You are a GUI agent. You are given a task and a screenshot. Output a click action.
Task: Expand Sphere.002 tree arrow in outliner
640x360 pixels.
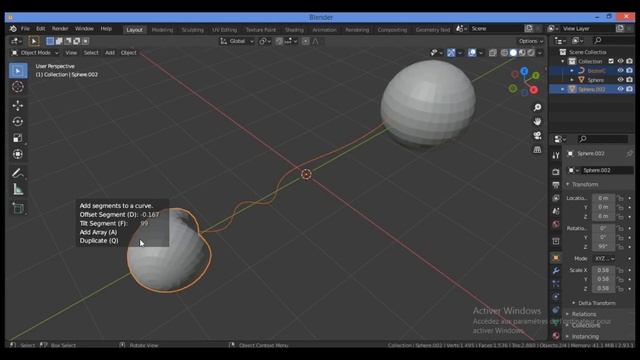tap(563, 89)
